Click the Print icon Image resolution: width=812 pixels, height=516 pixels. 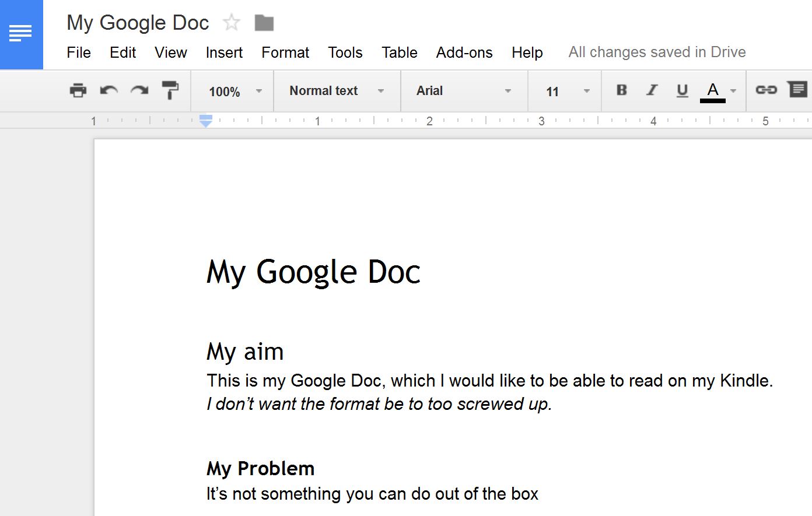tap(78, 90)
